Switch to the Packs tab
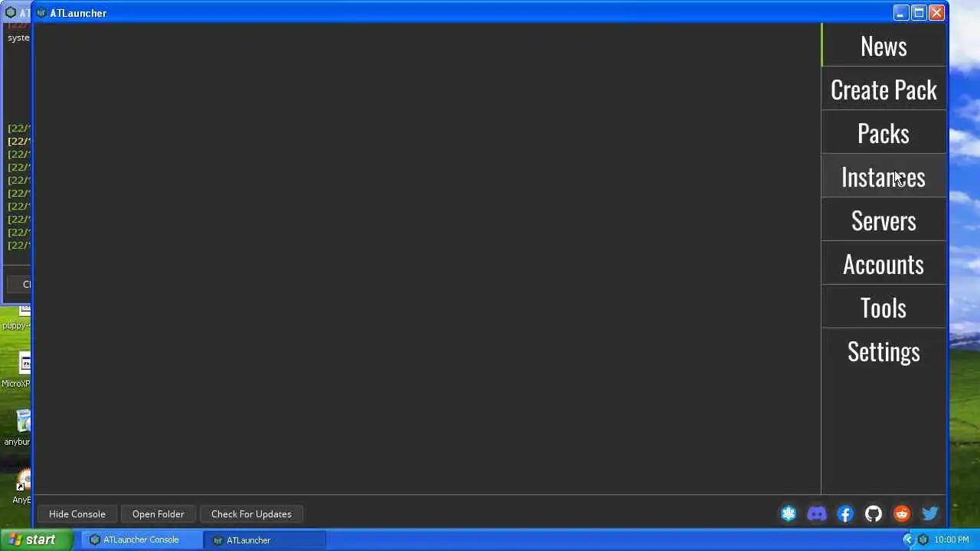 [884, 133]
